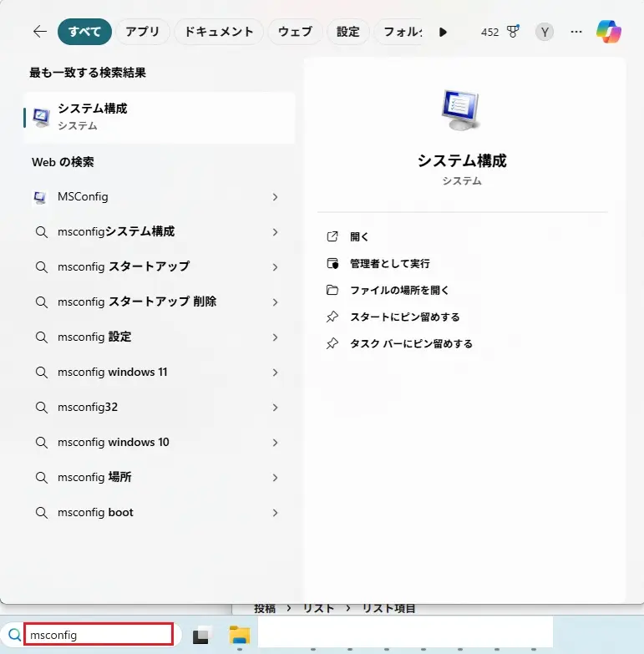
Task: Select the msconfig 場所 suggestion text
Action: pyautogui.click(x=94, y=477)
